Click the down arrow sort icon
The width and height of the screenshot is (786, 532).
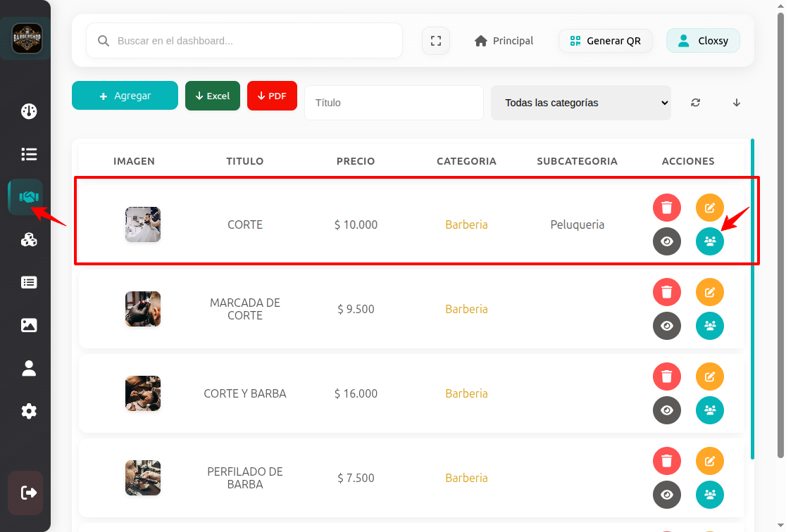pyautogui.click(x=737, y=103)
